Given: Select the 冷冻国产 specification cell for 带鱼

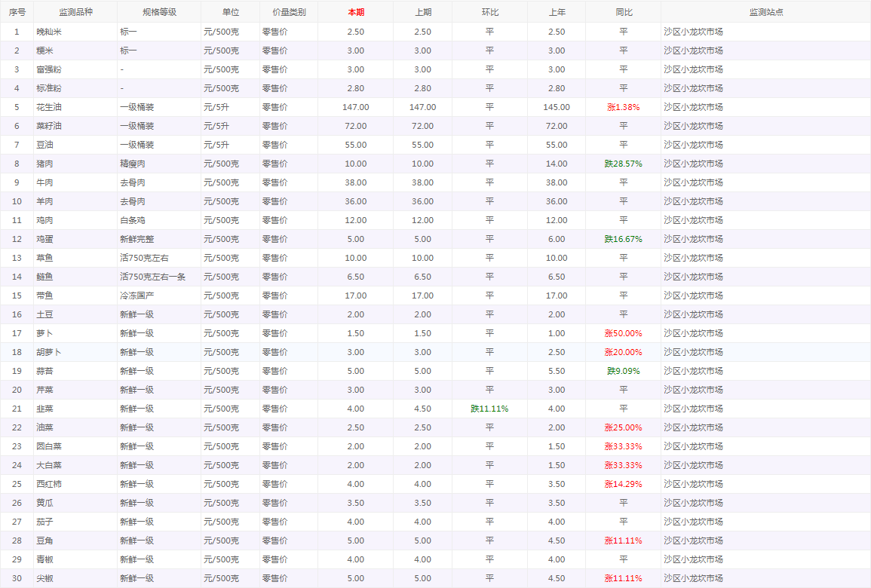Looking at the screenshot, I should tap(136, 296).
